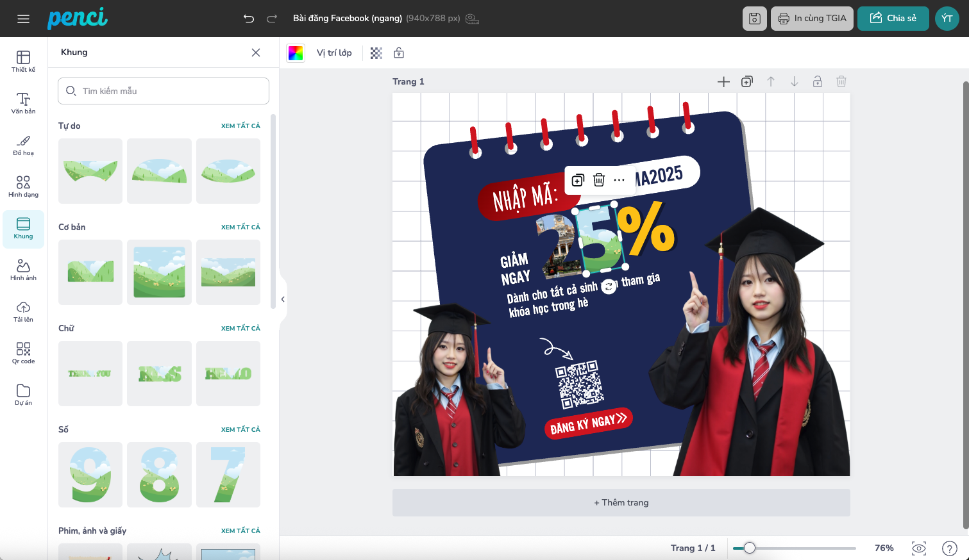Switch to the Hình ảnh tab
The height and width of the screenshot is (560, 969).
pyautogui.click(x=23, y=270)
